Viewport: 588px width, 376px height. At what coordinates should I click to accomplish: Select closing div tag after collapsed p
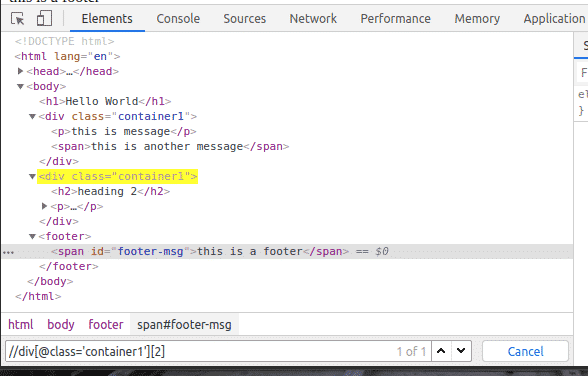pos(59,221)
